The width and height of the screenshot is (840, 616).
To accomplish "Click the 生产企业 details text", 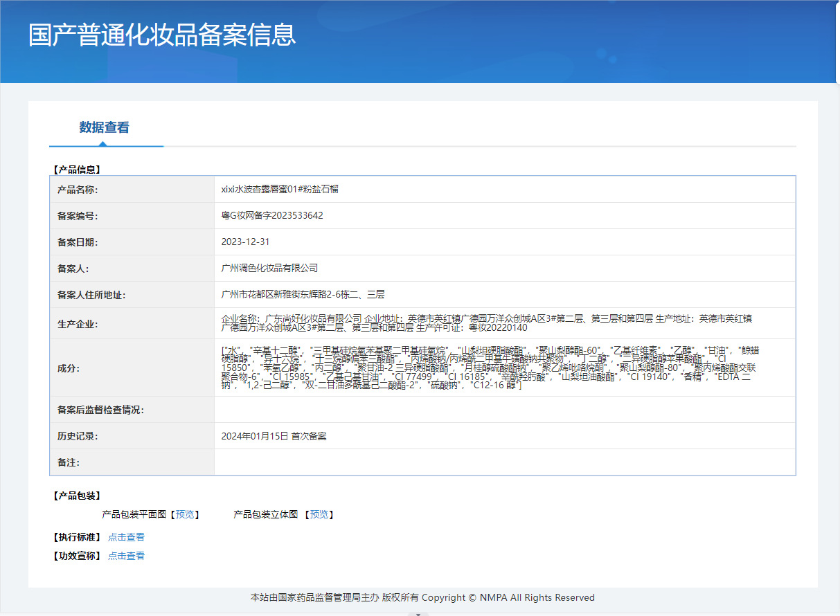I will pyautogui.click(x=486, y=323).
